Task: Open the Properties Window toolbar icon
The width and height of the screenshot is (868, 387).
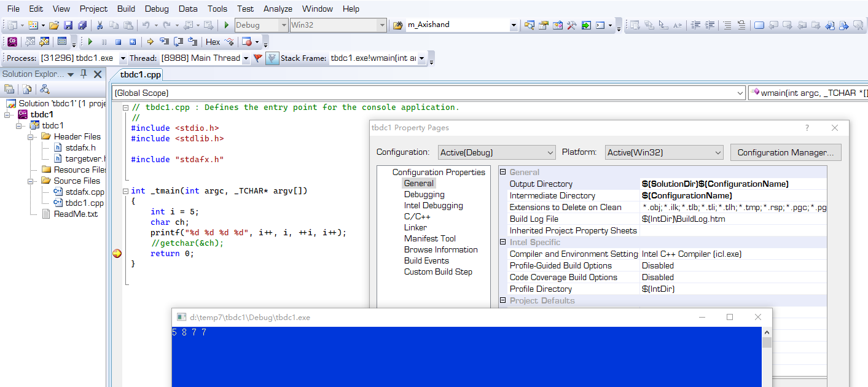Action: coord(543,25)
